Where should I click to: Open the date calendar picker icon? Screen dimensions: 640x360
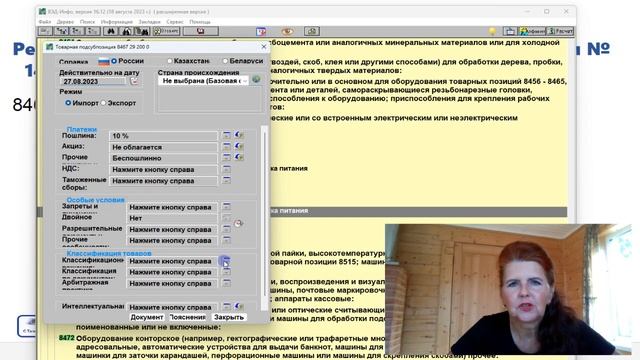click(x=134, y=81)
